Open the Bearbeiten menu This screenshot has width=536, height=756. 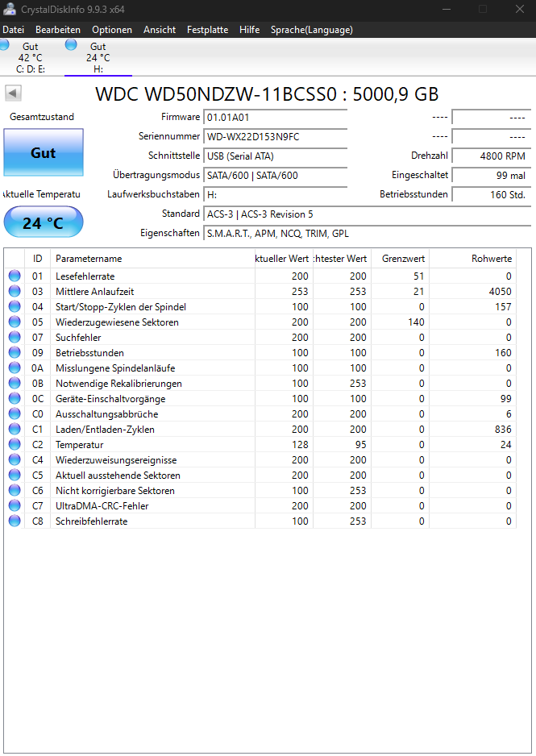pos(58,30)
